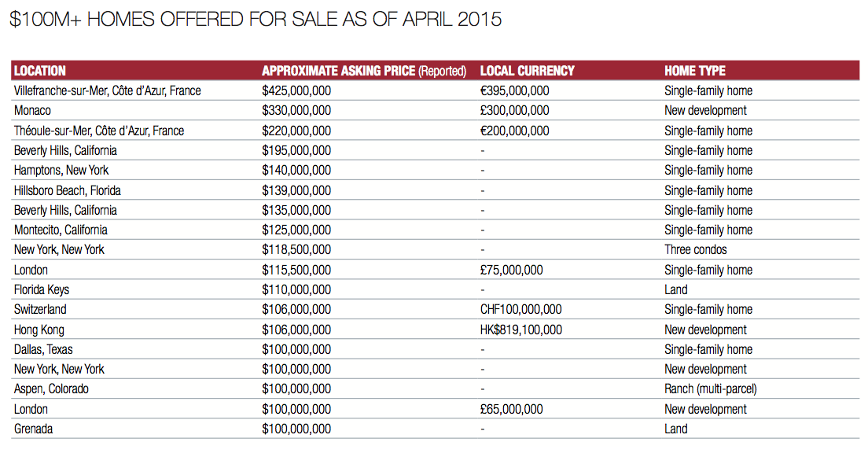
Task: Click the Dallas, Texas location
Action: pyautogui.click(x=44, y=349)
